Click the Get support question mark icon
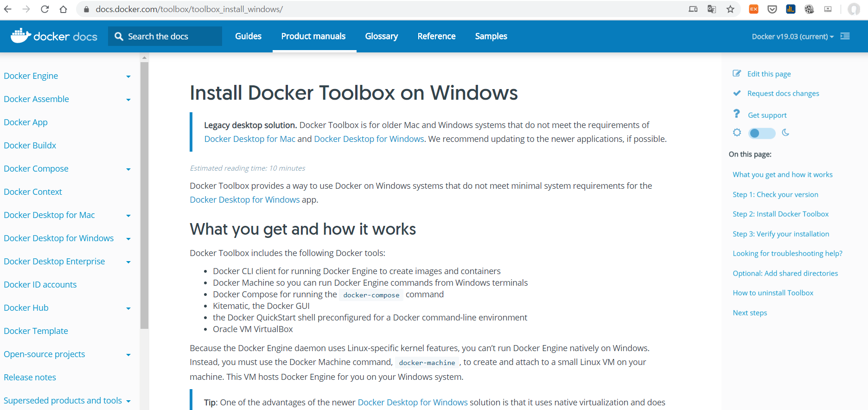Image resolution: width=868 pixels, height=410 pixels. click(736, 114)
